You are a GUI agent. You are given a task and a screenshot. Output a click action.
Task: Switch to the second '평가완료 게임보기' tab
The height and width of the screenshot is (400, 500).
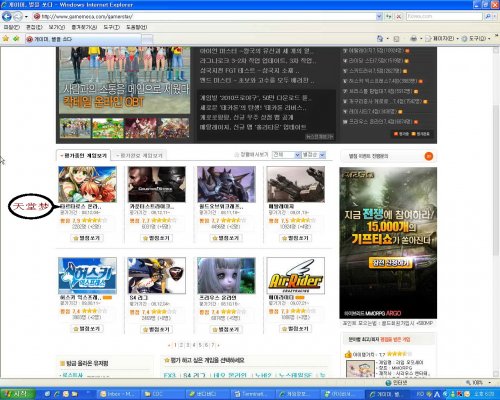139,156
